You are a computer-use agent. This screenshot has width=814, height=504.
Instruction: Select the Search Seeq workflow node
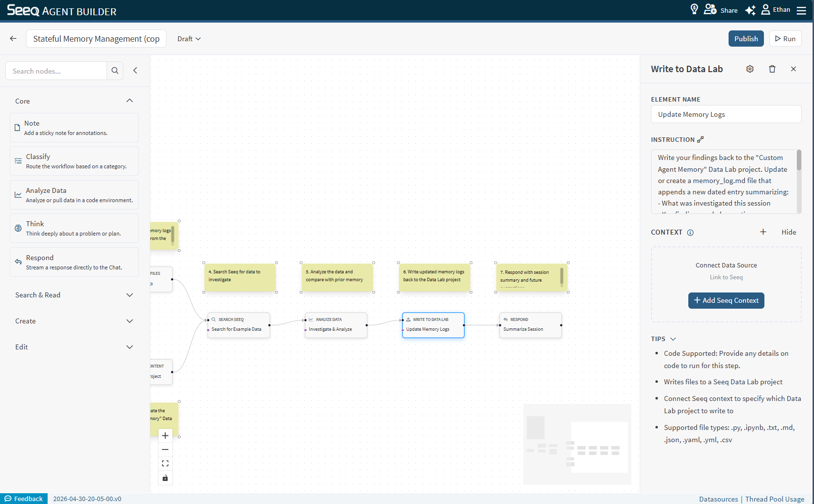tap(239, 325)
